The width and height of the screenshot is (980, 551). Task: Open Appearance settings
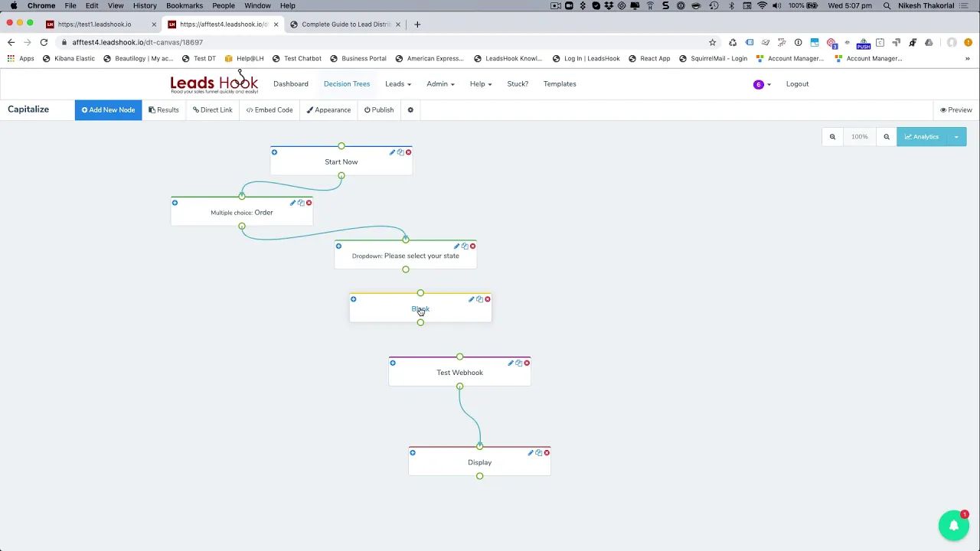tap(328, 110)
